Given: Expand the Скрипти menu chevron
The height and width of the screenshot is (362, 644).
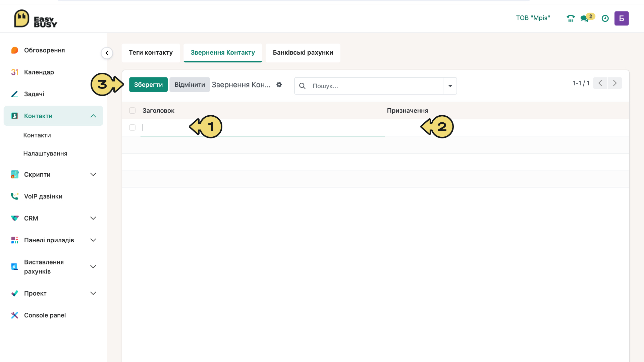Looking at the screenshot, I should (x=93, y=174).
